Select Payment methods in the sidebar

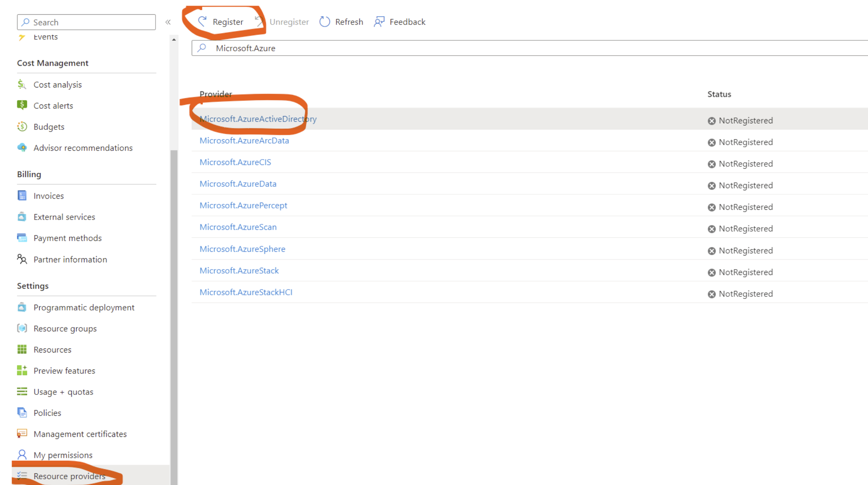point(67,238)
